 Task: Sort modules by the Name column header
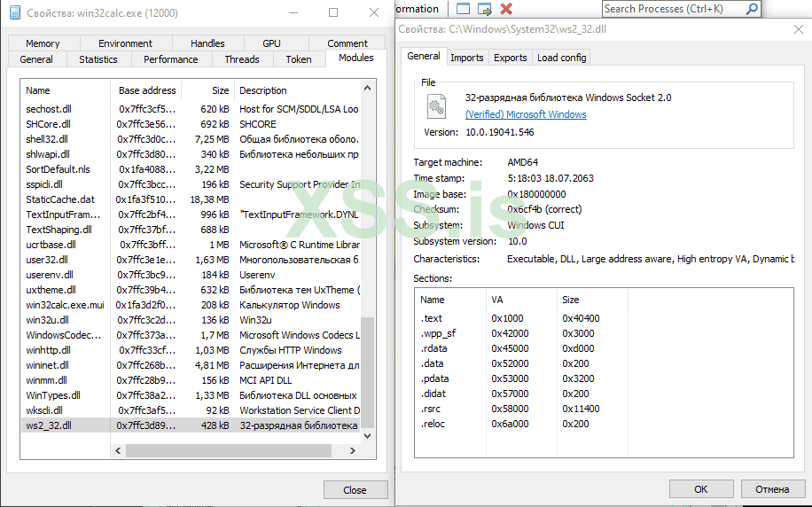point(66,90)
